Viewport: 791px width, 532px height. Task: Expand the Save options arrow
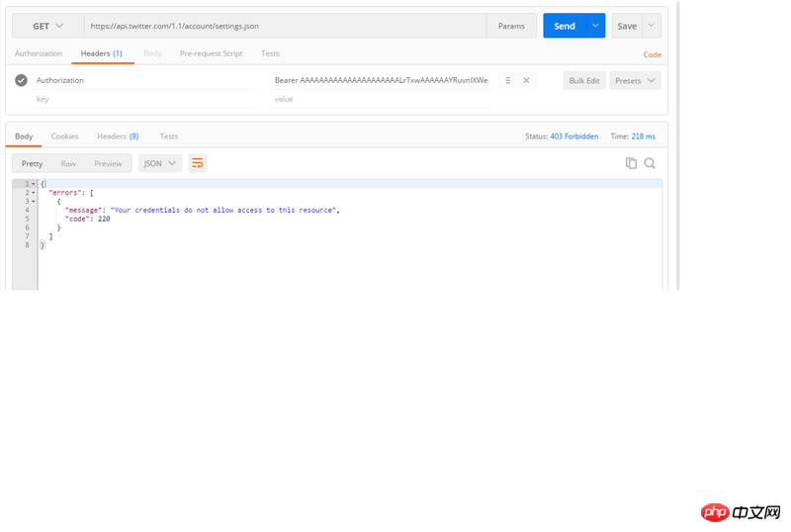pyautogui.click(x=652, y=26)
